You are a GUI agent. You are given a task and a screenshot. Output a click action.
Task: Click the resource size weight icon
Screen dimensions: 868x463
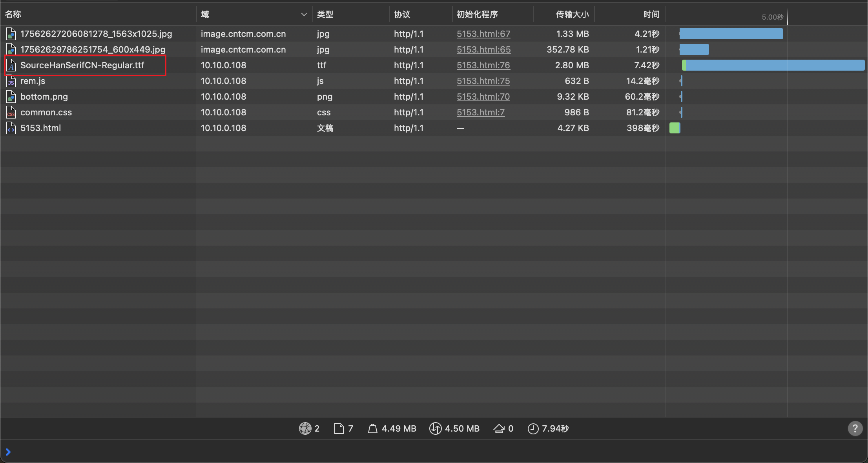372,428
